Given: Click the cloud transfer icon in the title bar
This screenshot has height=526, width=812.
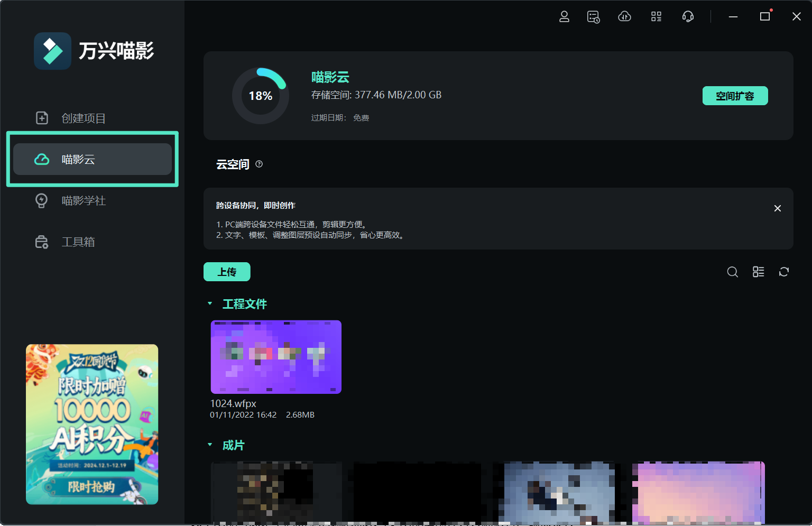Looking at the screenshot, I should click(624, 16).
